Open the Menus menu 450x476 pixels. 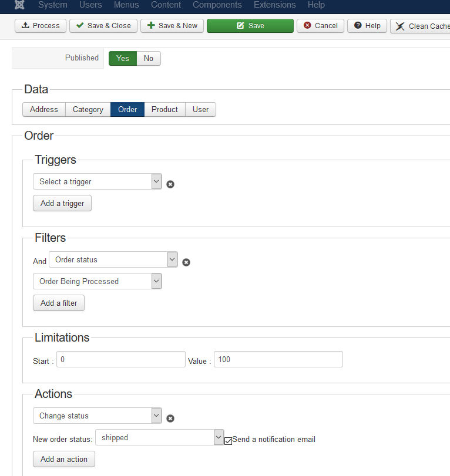126,5
